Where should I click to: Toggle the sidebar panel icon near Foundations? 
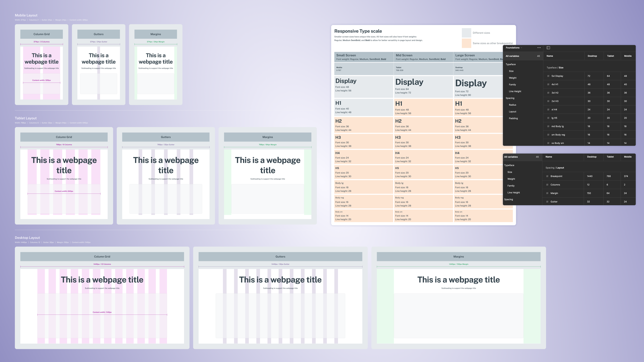548,48
